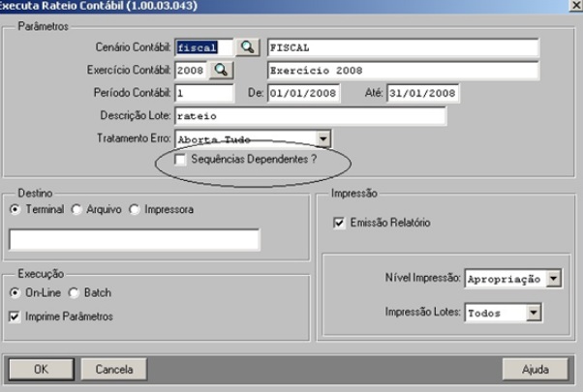Click the OK button
Image resolution: width=583 pixels, height=392 pixels.
point(41,369)
